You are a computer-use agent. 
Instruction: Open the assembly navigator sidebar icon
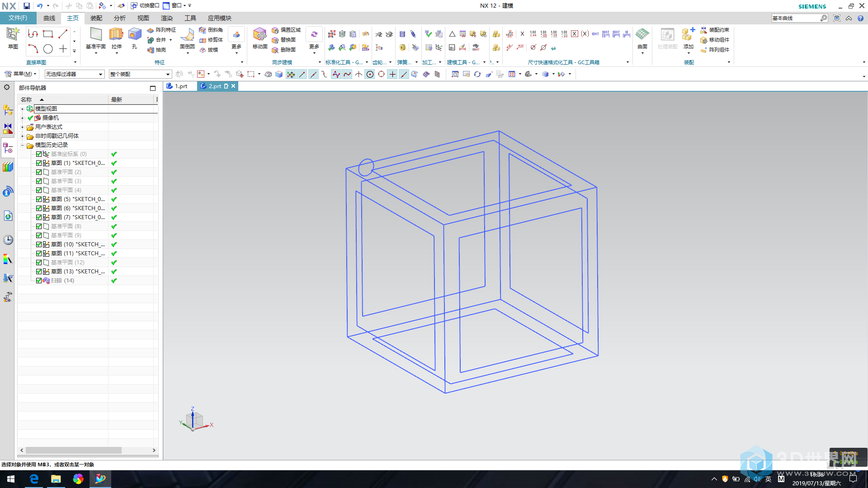click(8, 109)
